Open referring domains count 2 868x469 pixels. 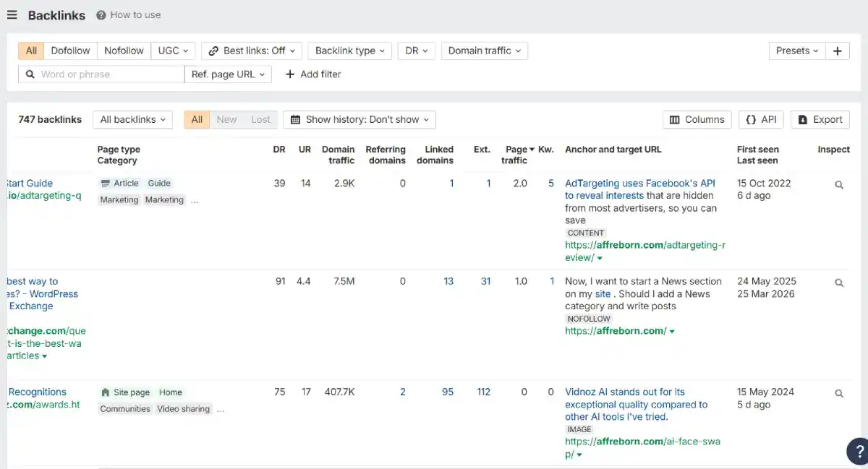(x=403, y=392)
